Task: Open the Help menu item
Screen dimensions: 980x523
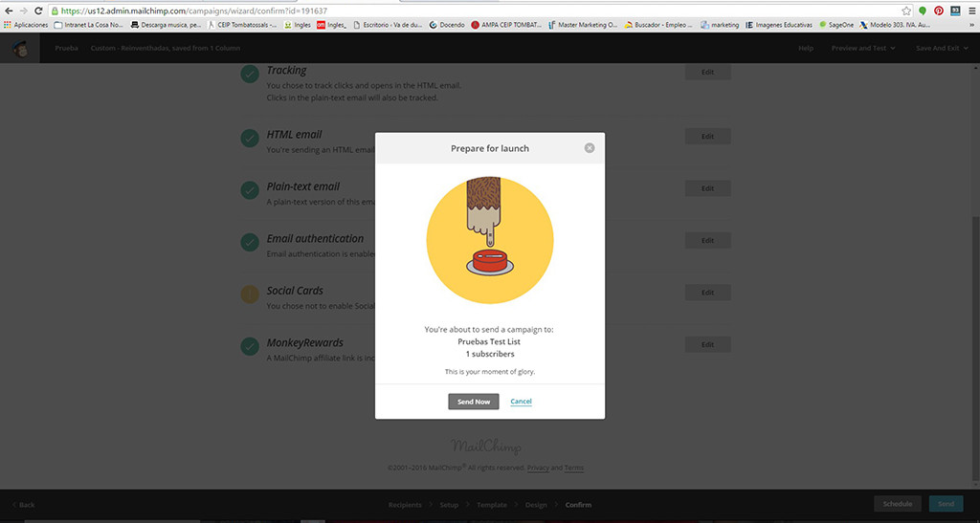Action: coord(806,48)
